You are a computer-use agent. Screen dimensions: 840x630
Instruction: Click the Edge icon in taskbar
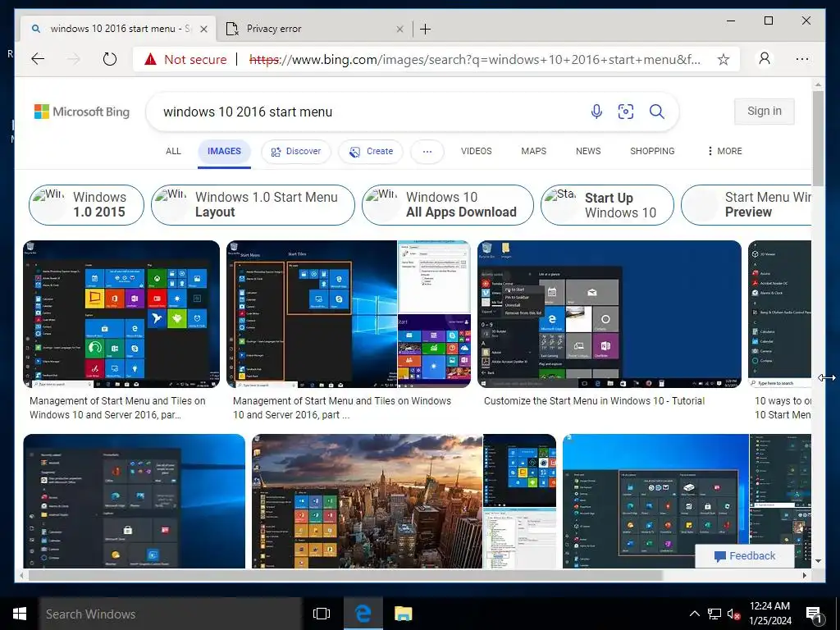(x=363, y=614)
